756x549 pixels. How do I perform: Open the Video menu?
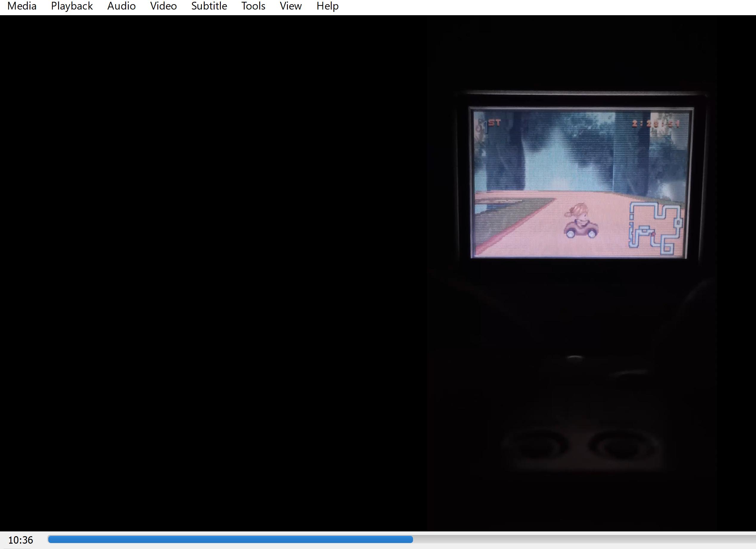[x=163, y=6]
